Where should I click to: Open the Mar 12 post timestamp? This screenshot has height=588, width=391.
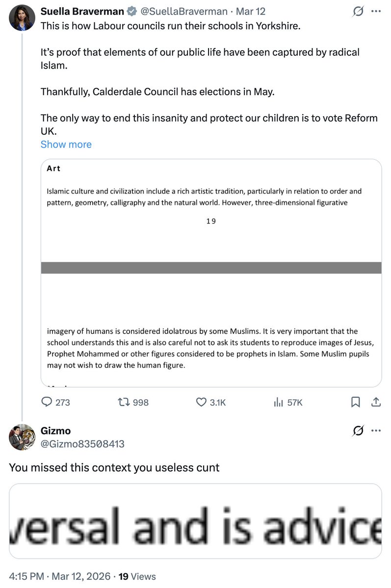(251, 11)
